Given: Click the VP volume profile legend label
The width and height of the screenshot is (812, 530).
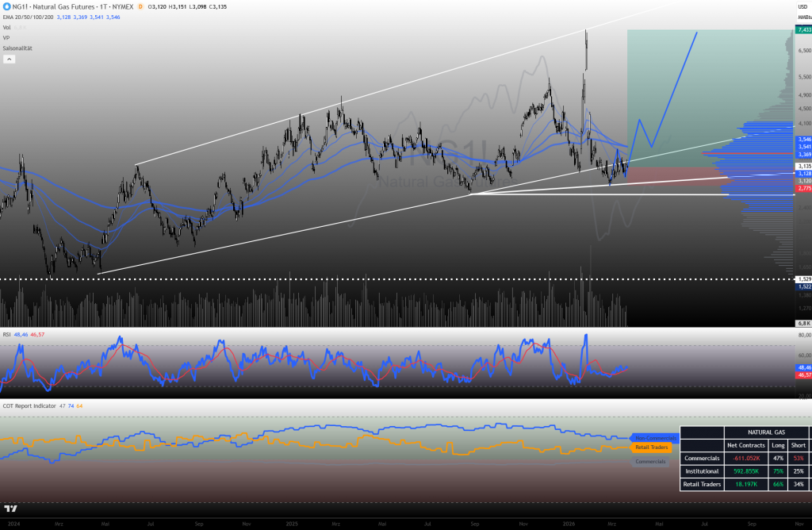Looking at the screenshot, I should tap(6, 37).
